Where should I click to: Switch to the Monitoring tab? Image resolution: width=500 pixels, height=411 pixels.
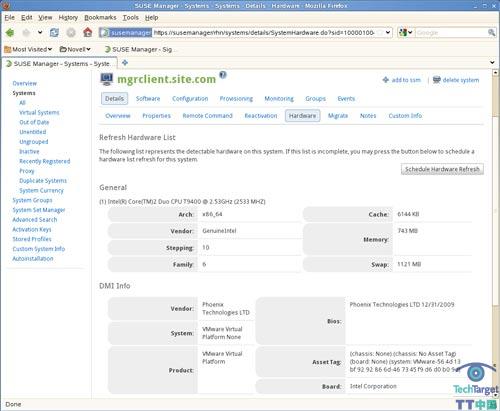click(279, 99)
